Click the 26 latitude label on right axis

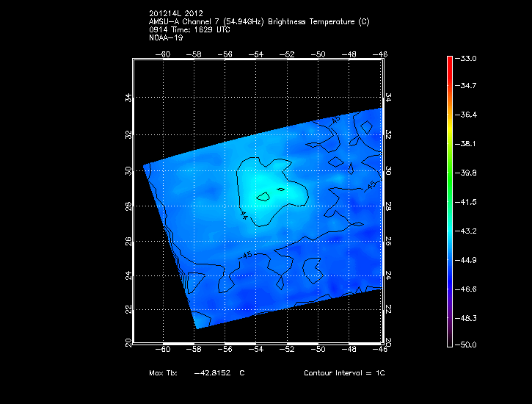point(388,241)
